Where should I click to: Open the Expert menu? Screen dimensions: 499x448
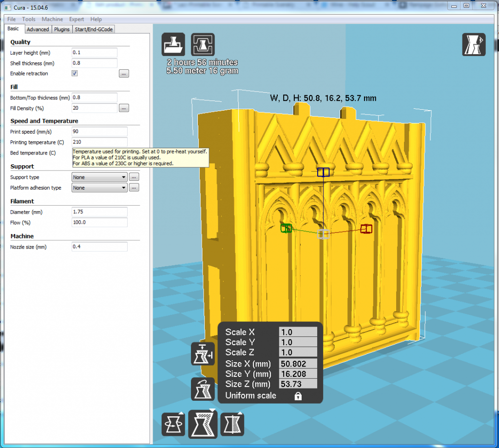(x=77, y=19)
